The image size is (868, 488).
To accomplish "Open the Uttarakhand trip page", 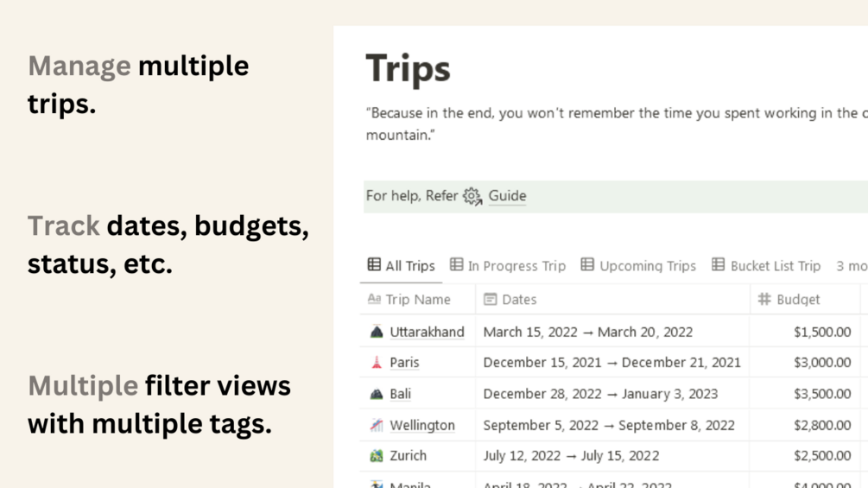I will [x=427, y=332].
